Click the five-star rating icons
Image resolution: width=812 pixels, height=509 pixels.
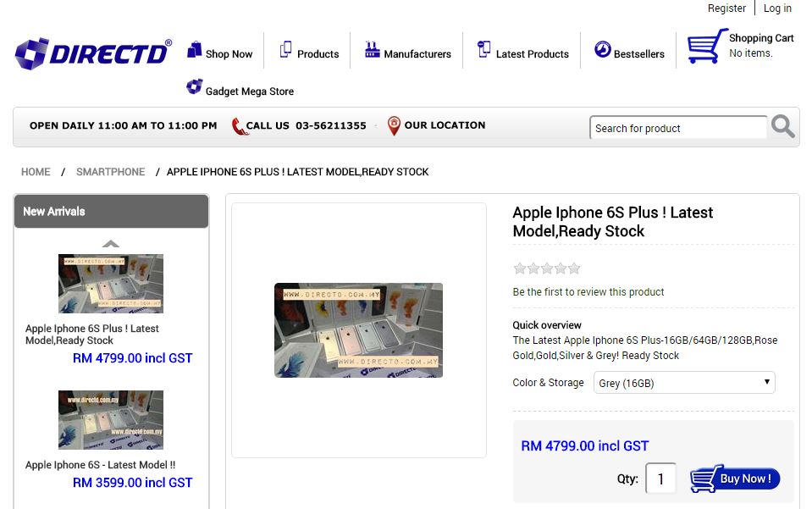point(547,268)
